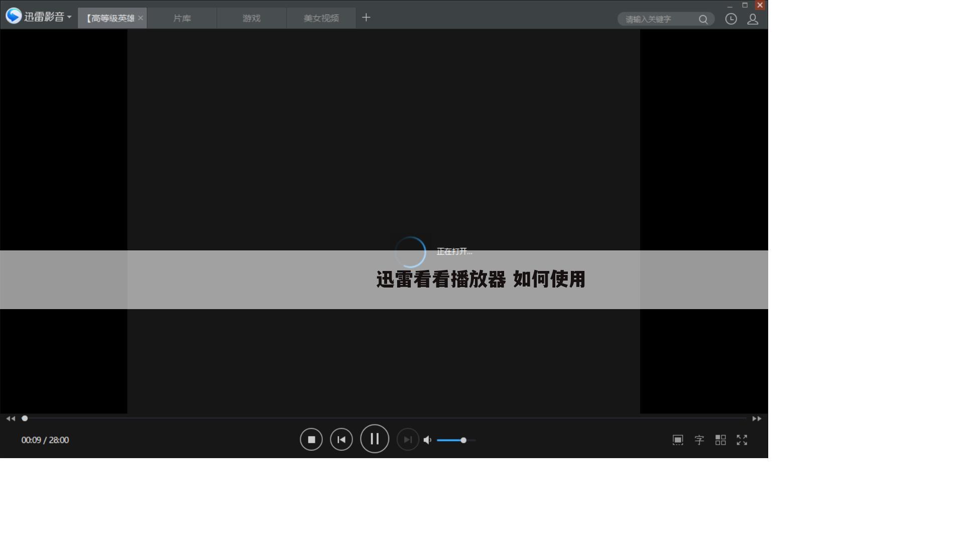This screenshot has width=961, height=560.
Task: Toggle pause on the playing video
Action: [x=375, y=439]
